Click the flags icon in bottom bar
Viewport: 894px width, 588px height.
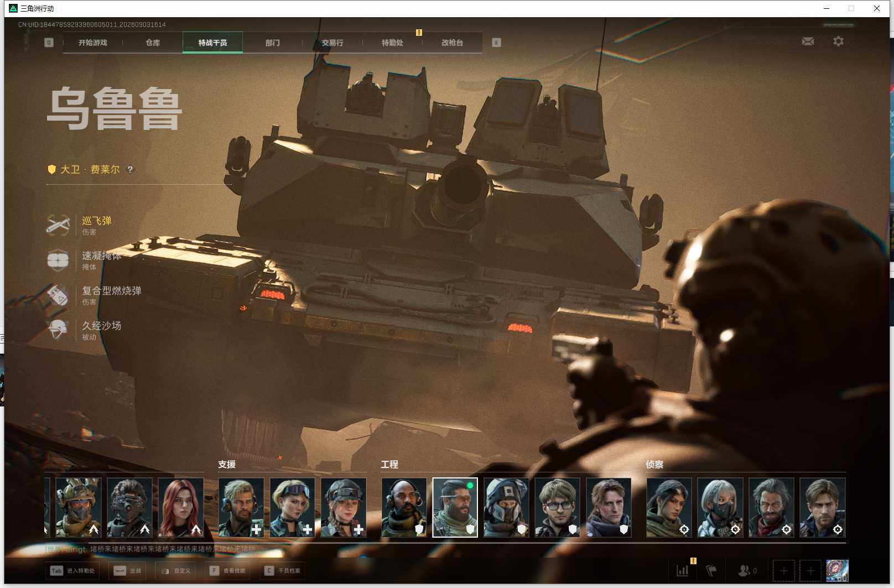tap(711, 571)
